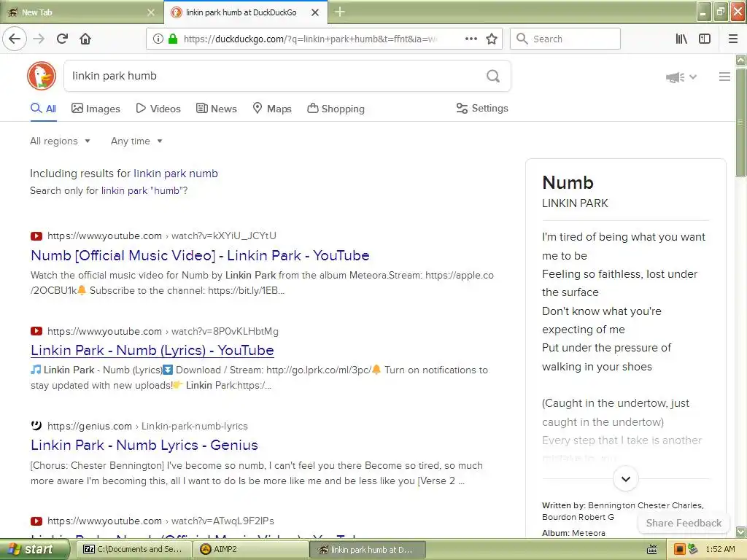Switch to AIMP2 in the taskbar
The width and height of the screenshot is (747, 560).
(251, 549)
